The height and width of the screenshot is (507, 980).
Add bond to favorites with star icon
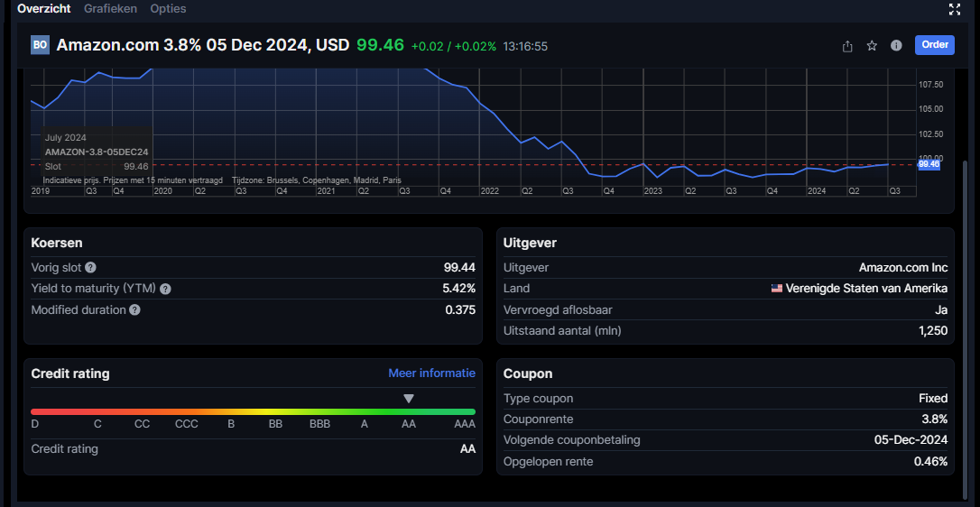point(872,46)
